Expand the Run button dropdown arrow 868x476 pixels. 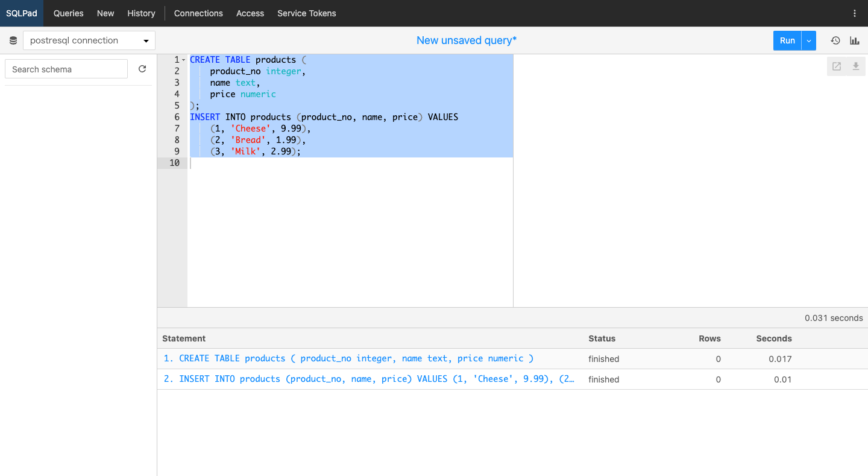pyautogui.click(x=809, y=40)
